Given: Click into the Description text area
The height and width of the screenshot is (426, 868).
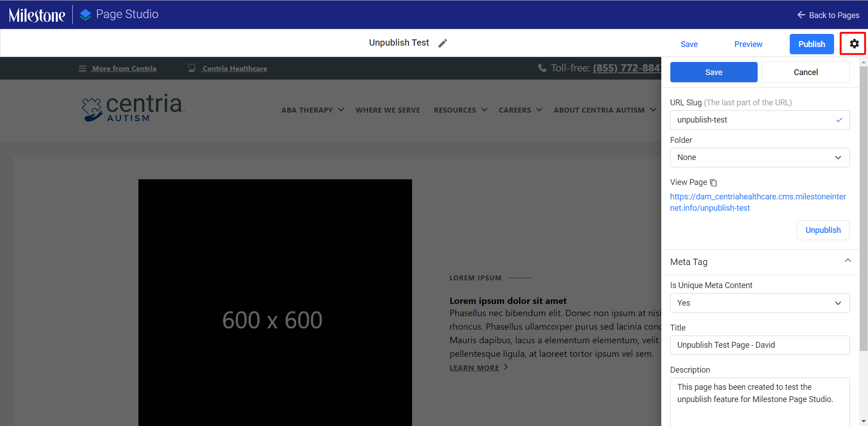Looking at the screenshot, I should pyautogui.click(x=759, y=402).
